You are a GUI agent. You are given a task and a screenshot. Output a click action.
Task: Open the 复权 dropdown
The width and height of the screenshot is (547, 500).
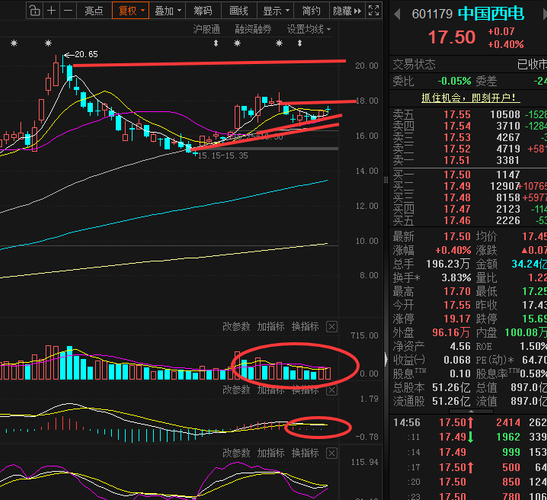pos(130,11)
